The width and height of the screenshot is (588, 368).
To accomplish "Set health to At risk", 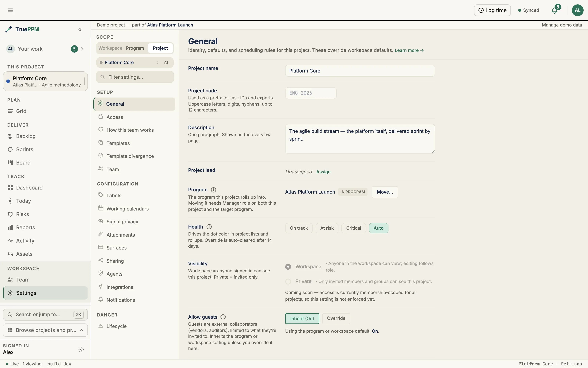I will tap(327, 228).
